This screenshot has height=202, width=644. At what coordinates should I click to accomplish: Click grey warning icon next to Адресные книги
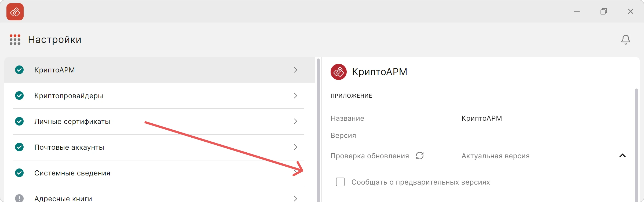coord(19,198)
